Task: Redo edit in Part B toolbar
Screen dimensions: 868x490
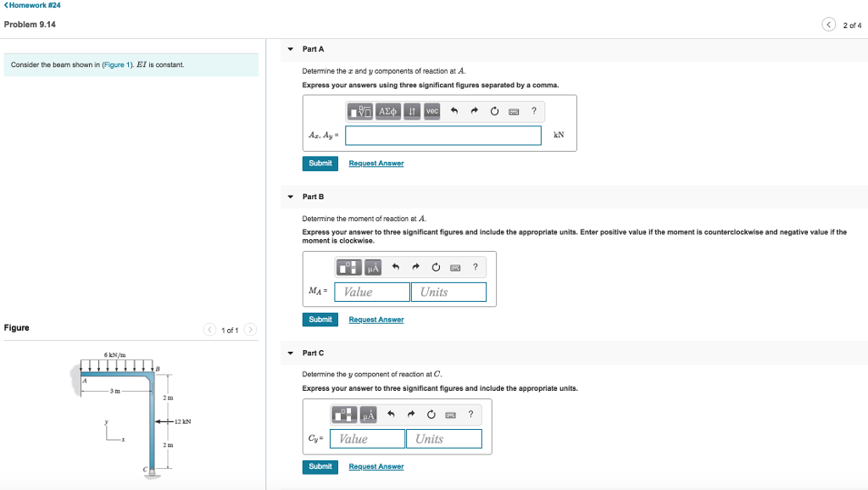Action: pos(415,267)
